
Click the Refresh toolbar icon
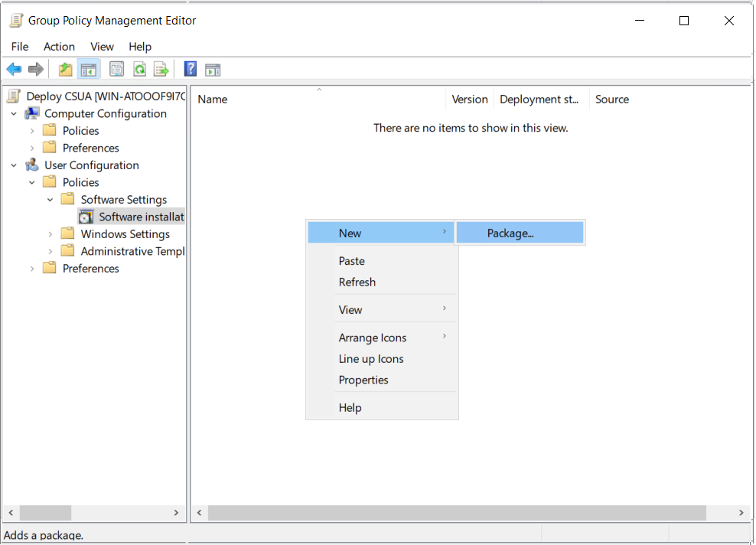139,70
